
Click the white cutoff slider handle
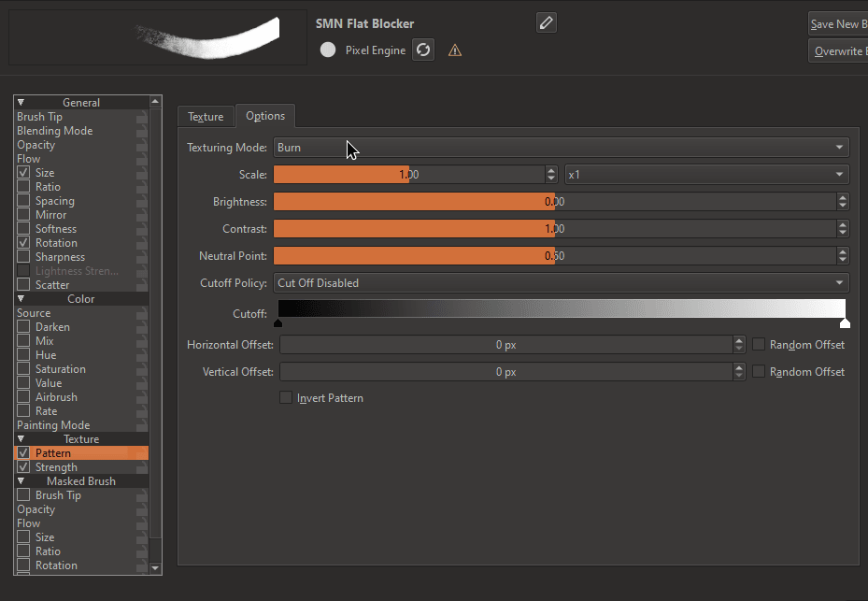tap(845, 323)
